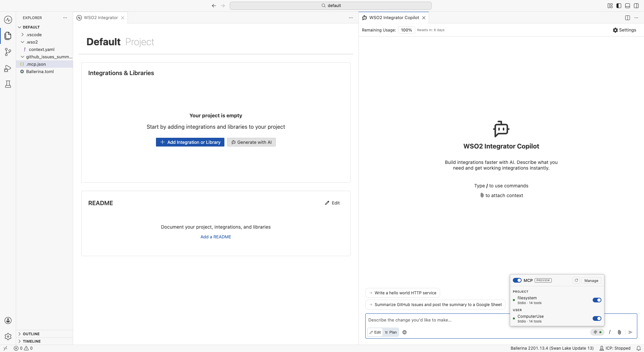The height and width of the screenshot is (352, 644).
Task: Toggle the main MCP switch off
Action: [x=517, y=280]
